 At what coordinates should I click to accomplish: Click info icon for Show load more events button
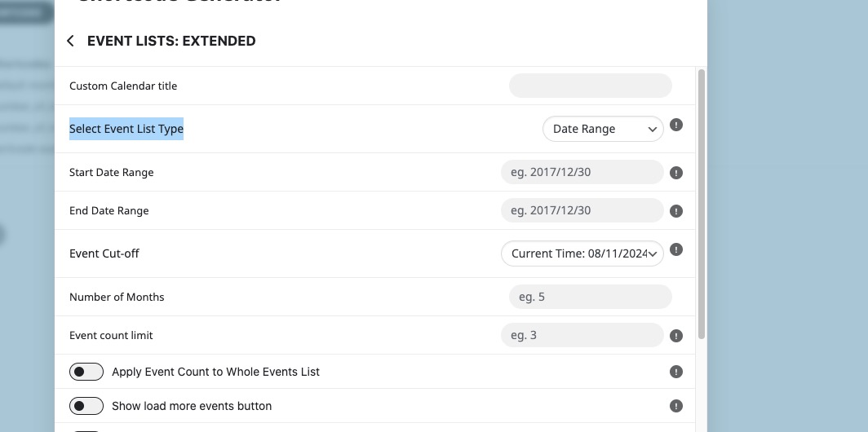[x=676, y=406]
